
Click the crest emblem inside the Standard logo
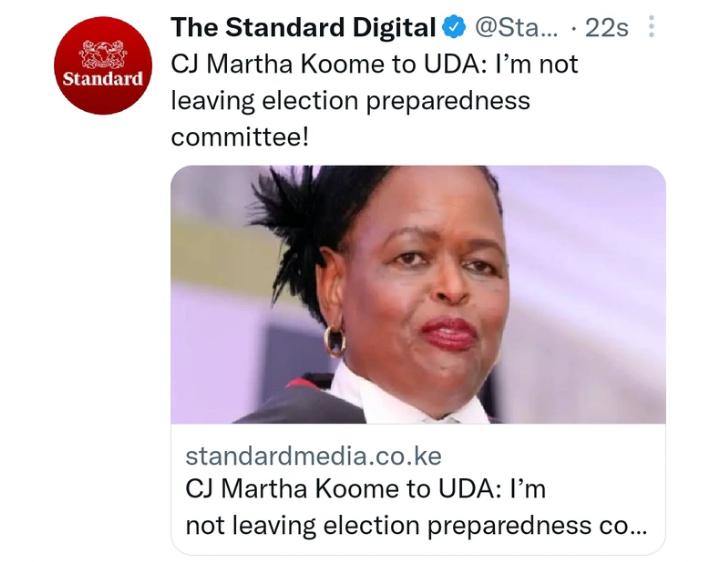[x=103, y=53]
